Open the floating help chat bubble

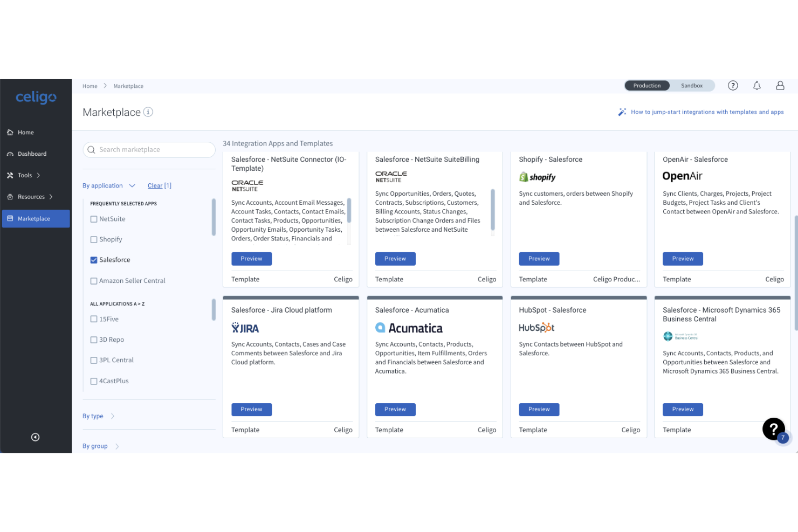tap(774, 429)
